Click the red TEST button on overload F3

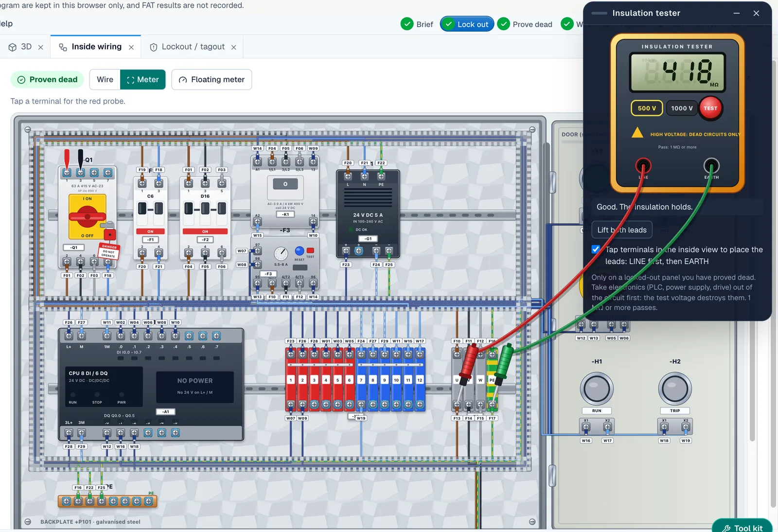click(x=310, y=250)
